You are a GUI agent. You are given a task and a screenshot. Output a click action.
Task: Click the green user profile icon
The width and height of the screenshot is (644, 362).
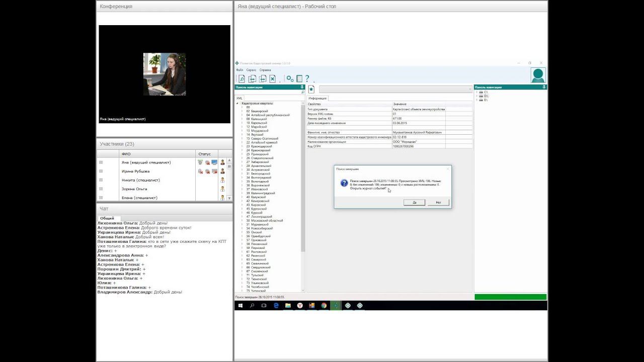pyautogui.click(x=538, y=75)
